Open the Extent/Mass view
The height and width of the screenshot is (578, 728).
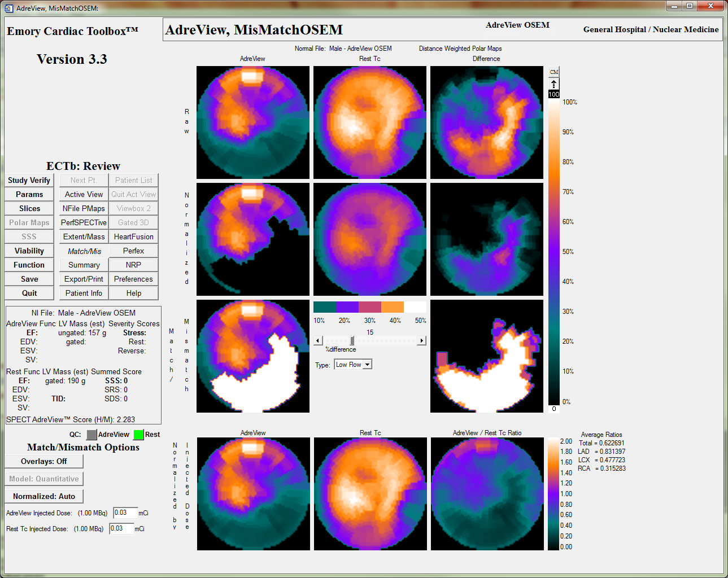pos(84,237)
